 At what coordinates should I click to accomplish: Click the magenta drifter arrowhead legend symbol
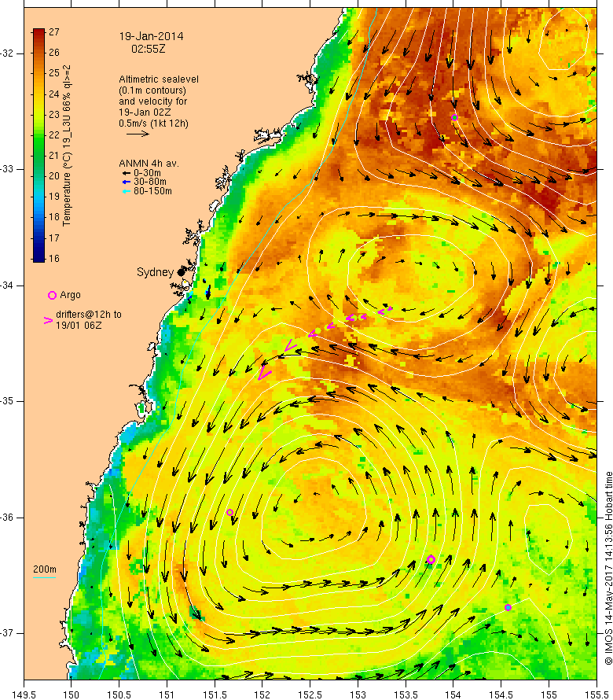tap(48, 320)
